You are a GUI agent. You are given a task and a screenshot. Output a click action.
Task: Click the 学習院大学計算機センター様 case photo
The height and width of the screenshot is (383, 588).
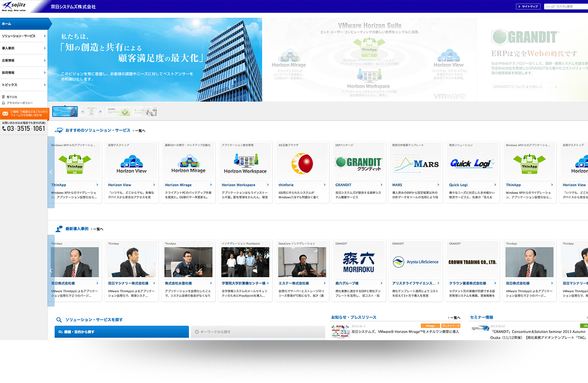tap(245, 262)
